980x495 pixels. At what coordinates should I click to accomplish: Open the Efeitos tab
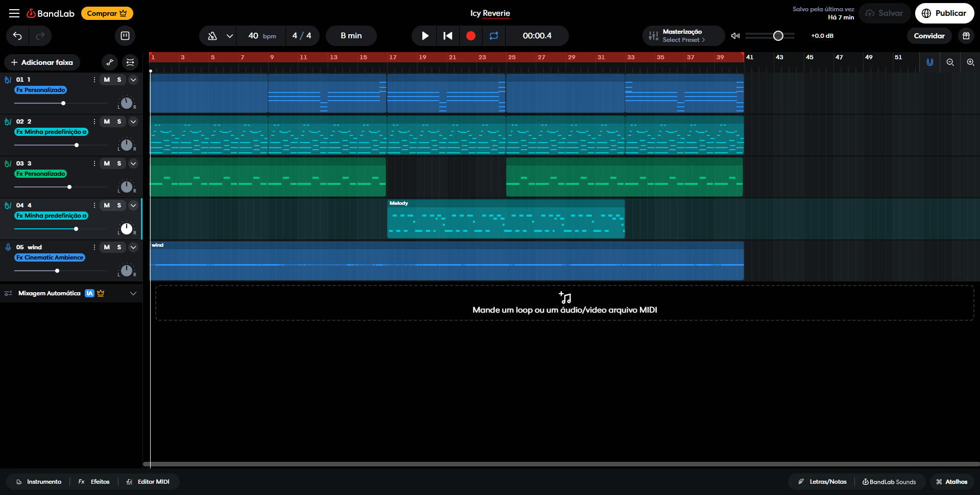coord(94,482)
